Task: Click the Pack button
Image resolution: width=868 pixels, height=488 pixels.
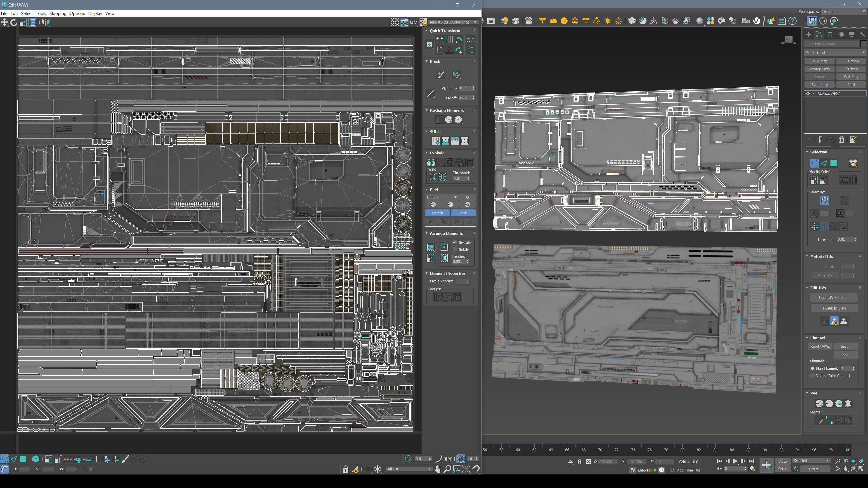Action: [463, 213]
